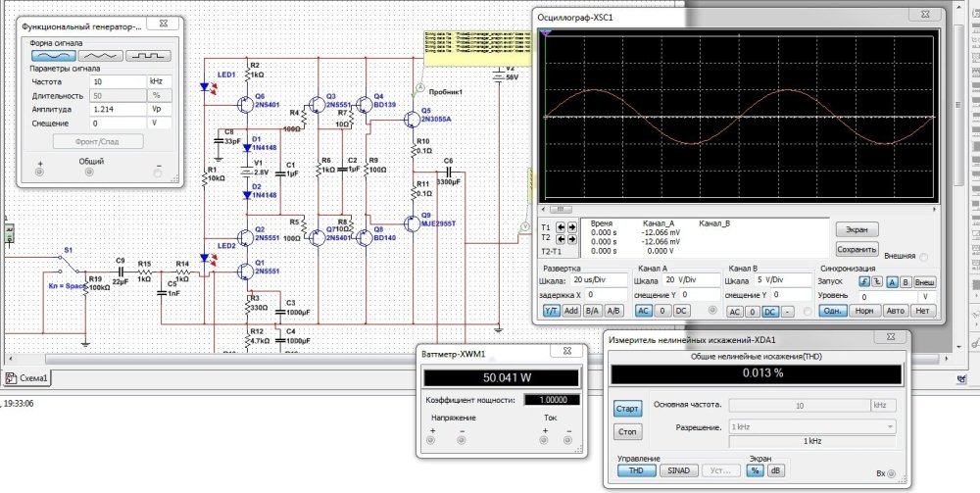Switch distortion display to dB
This screenshot has width=980, height=493.
click(x=774, y=470)
